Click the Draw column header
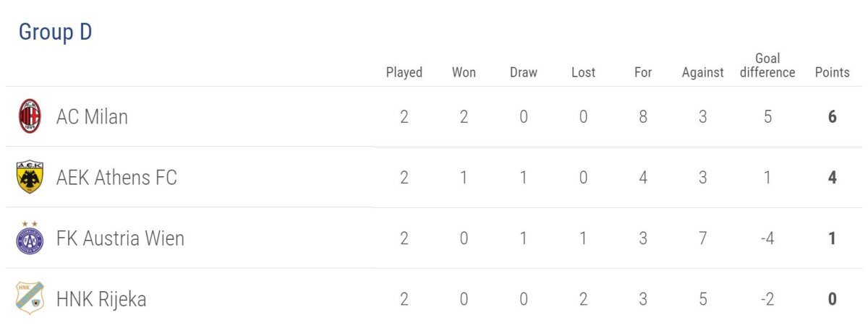This screenshot has height=328, width=868. click(x=524, y=72)
